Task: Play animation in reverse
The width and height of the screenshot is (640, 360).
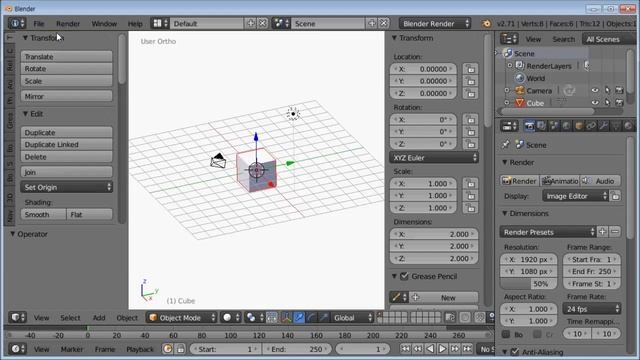Action: (430, 349)
